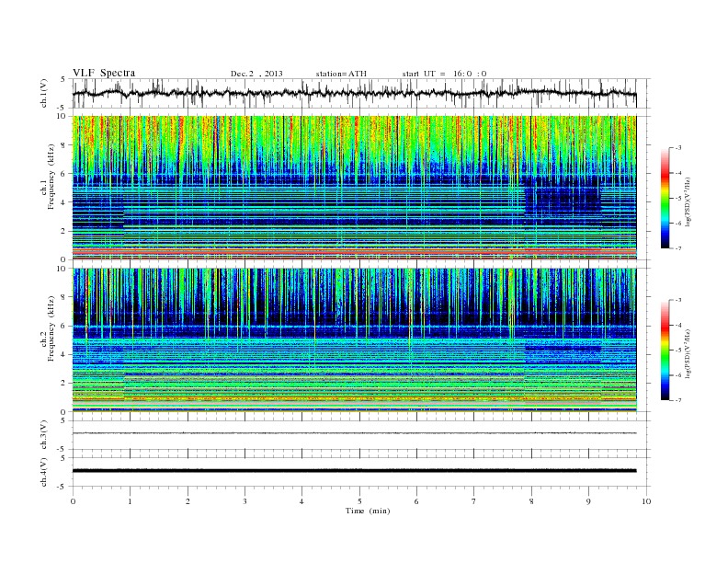Click the 'ch.1 Frequency (kHz)' axis label
Viewport: 728px width, 563px height.
[48, 177]
